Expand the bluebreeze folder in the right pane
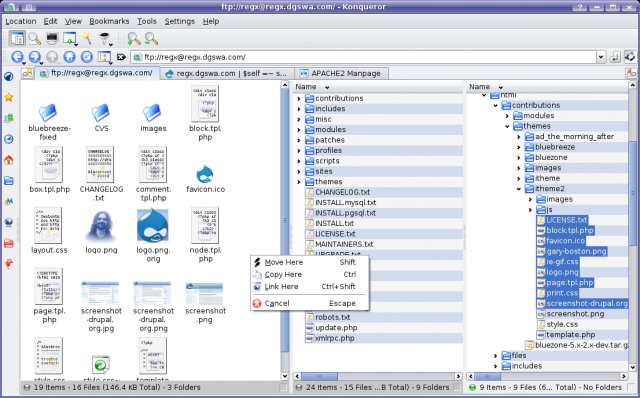This screenshot has width=640, height=398. pyautogui.click(x=519, y=147)
